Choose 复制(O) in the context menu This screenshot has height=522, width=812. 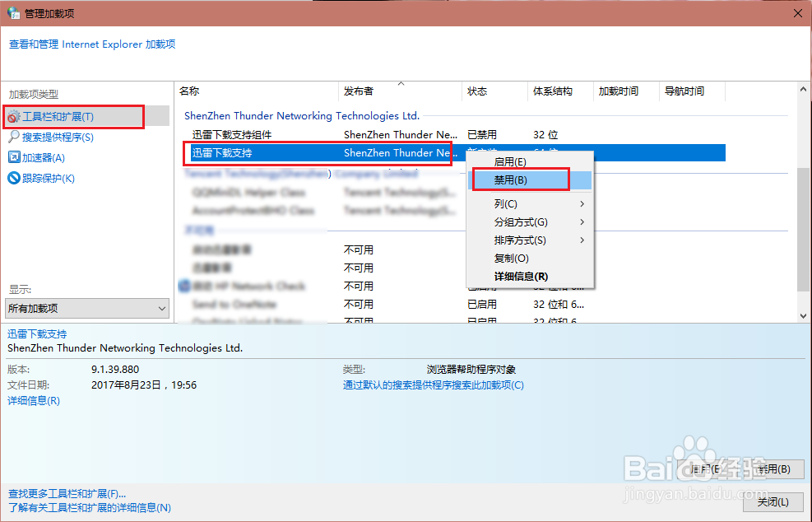point(530,259)
